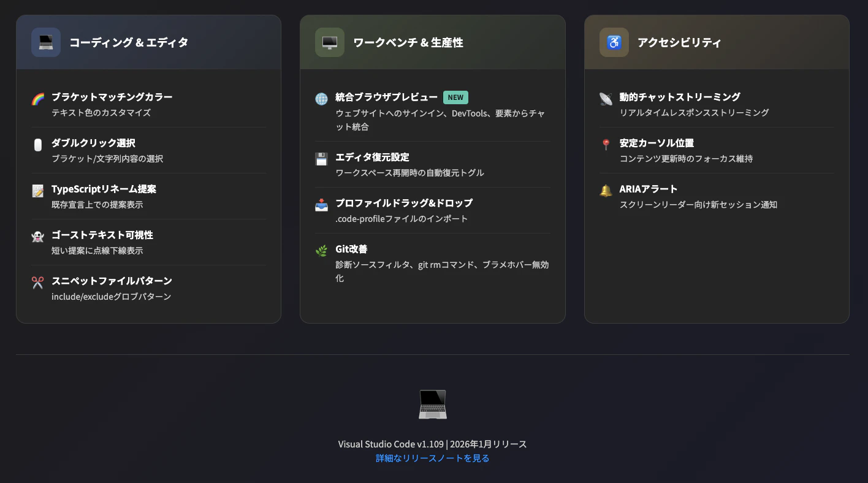Click the globe icon for 統合ブラウザプレビュー
The image size is (868, 483).
[322, 99]
